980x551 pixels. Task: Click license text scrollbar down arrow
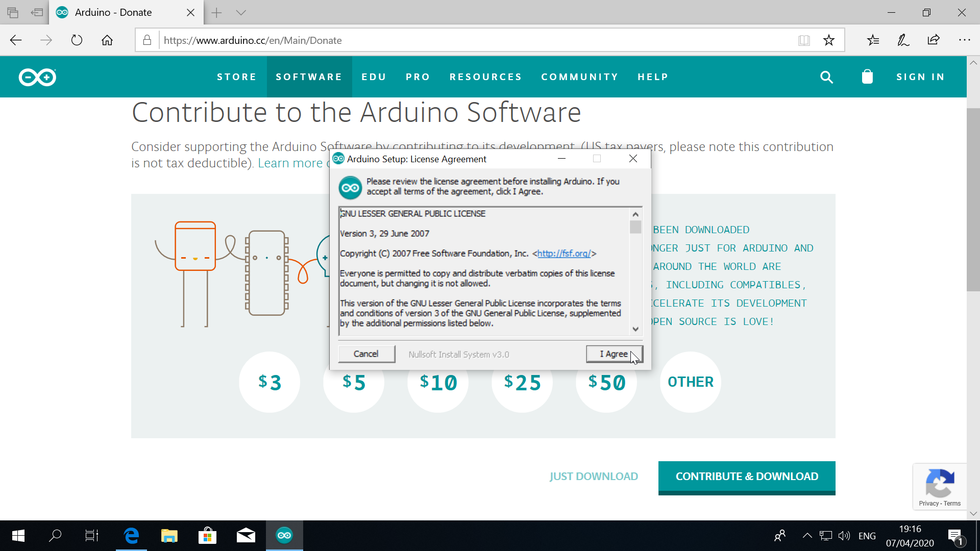point(635,329)
